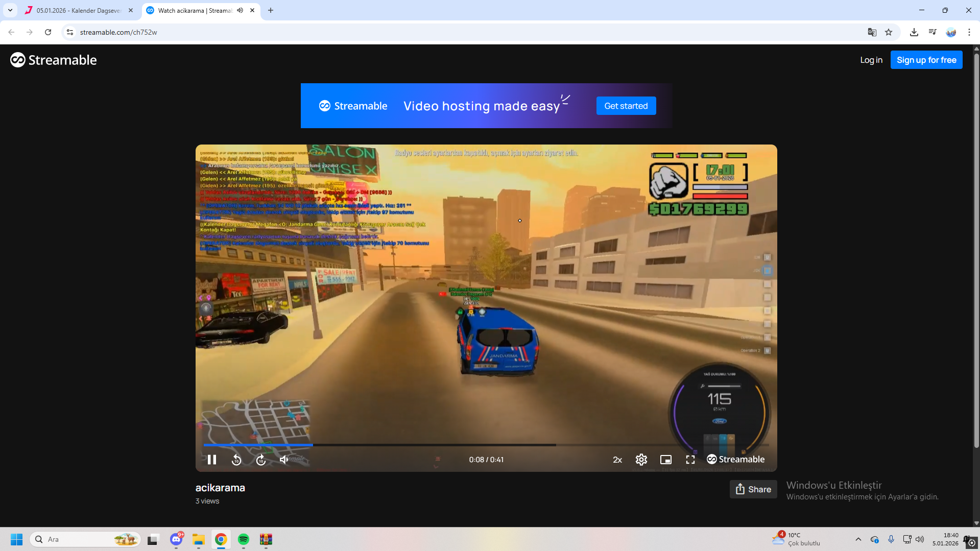Image resolution: width=980 pixels, height=551 pixels.
Task: Rewind the video 10 seconds
Action: 236,460
